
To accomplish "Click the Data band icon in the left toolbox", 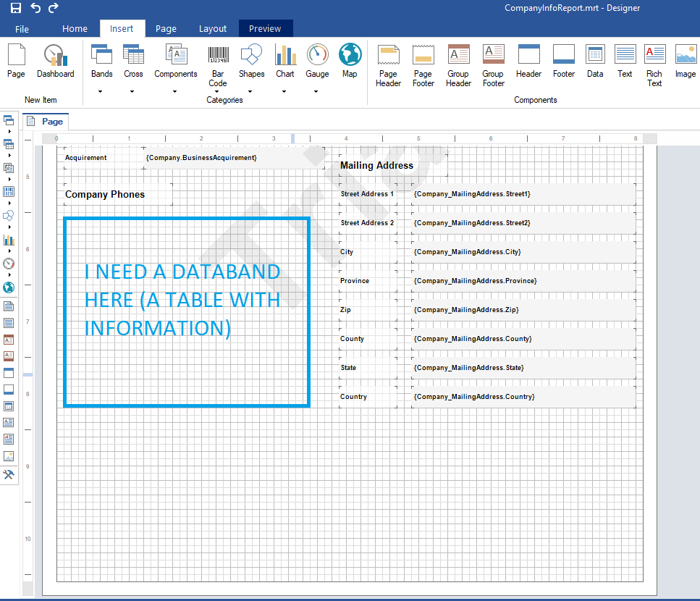I will (x=9, y=406).
